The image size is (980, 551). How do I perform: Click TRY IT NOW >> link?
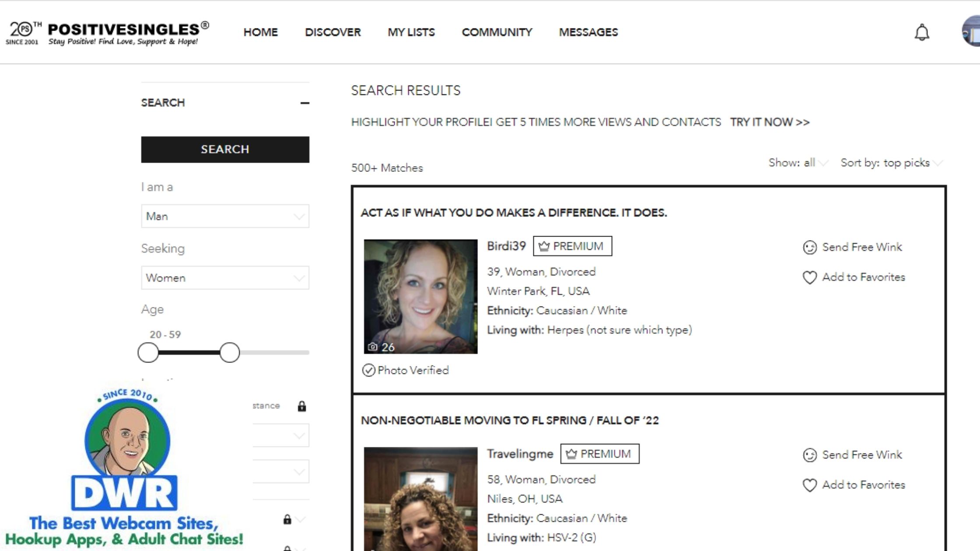point(770,122)
